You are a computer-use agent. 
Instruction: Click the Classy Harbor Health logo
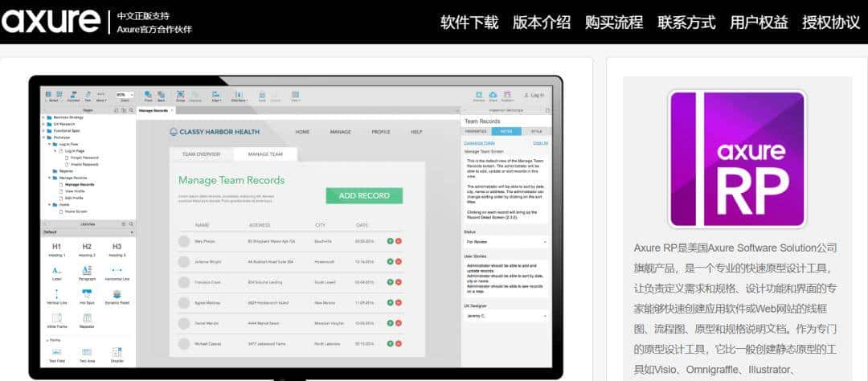point(215,132)
